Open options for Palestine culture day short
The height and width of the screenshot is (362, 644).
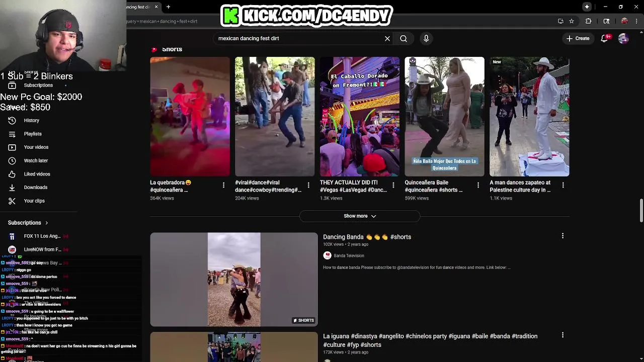(x=563, y=186)
